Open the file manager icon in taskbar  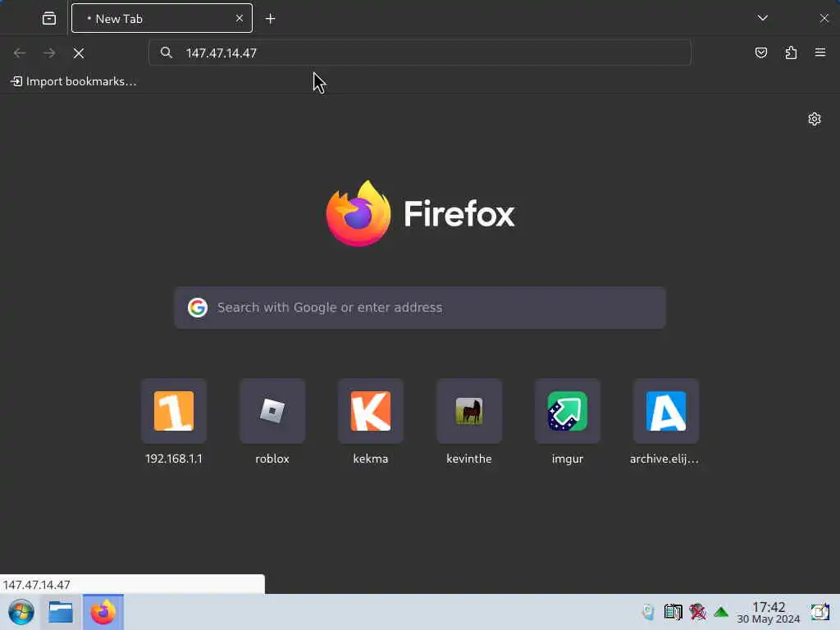61,612
